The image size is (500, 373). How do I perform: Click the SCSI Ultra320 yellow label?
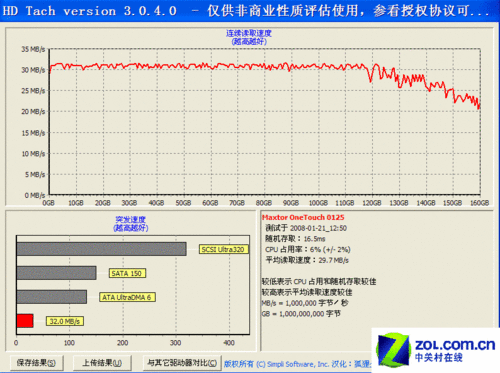coord(224,249)
